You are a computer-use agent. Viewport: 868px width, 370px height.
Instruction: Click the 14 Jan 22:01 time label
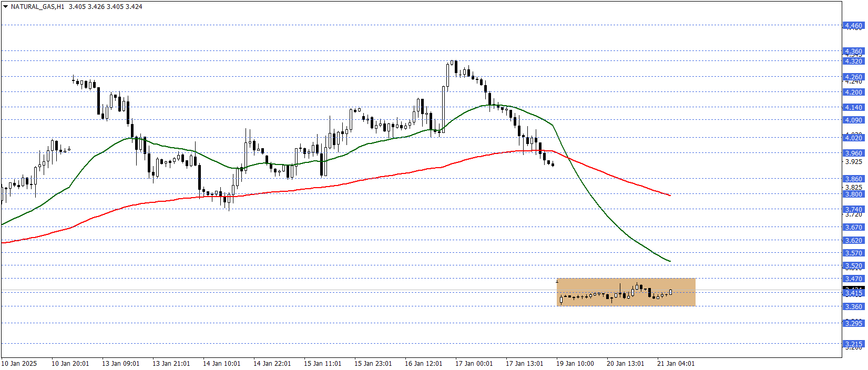coord(272,364)
